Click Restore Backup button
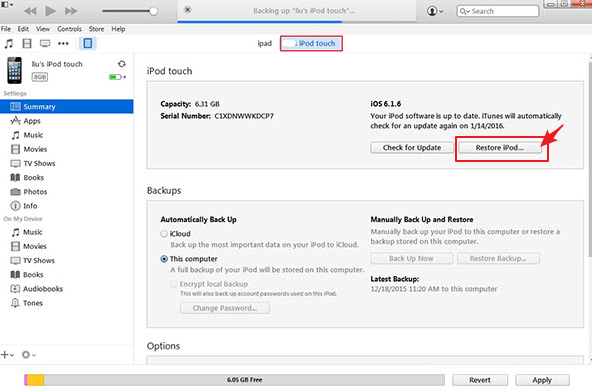Image resolution: width=592 pixels, height=392 pixels. (498, 258)
